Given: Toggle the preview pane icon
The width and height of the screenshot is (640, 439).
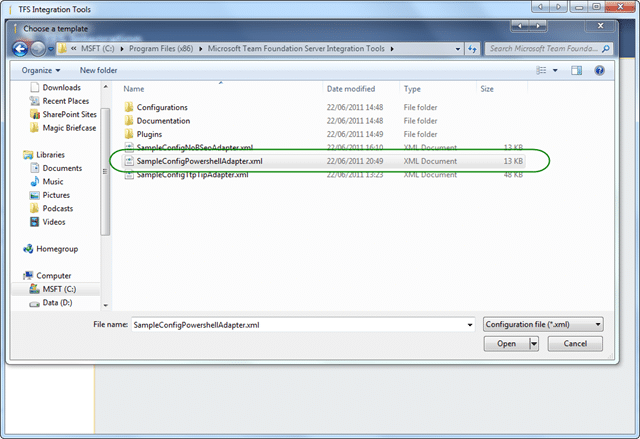Looking at the screenshot, I should pyautogui.click(x=576, y=71).
